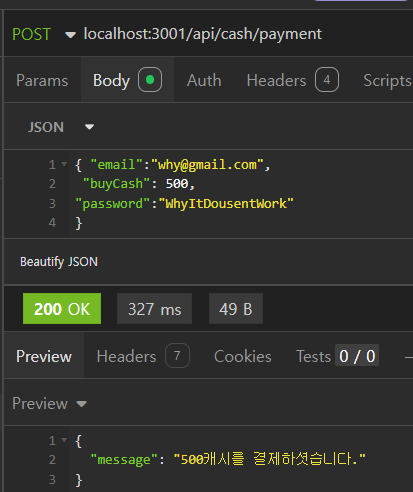Switch to the Params tab
The width and height of the screenshot is (413, 492).
pos(42,80)
